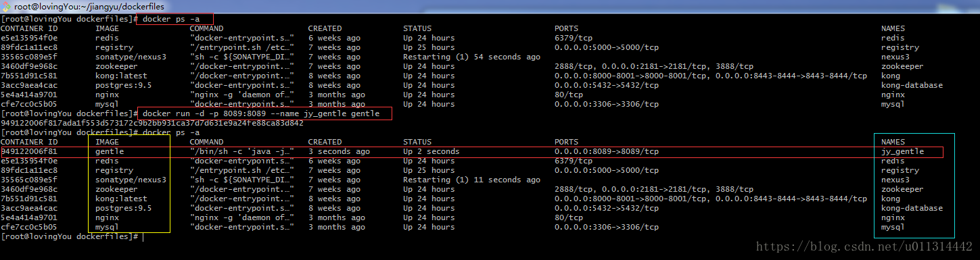Click the gentle image name cell
The image size is (980, 260).
point(110,151)
